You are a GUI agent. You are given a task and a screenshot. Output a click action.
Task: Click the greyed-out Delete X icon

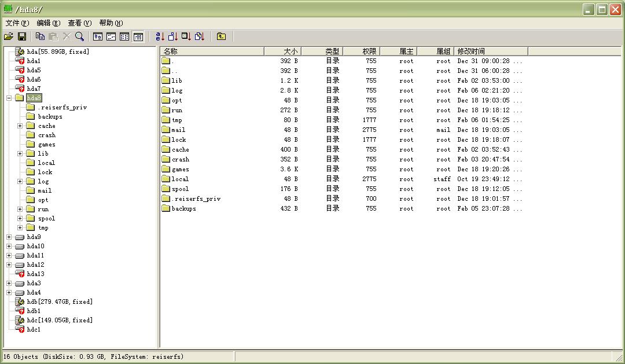click(67, 36)
